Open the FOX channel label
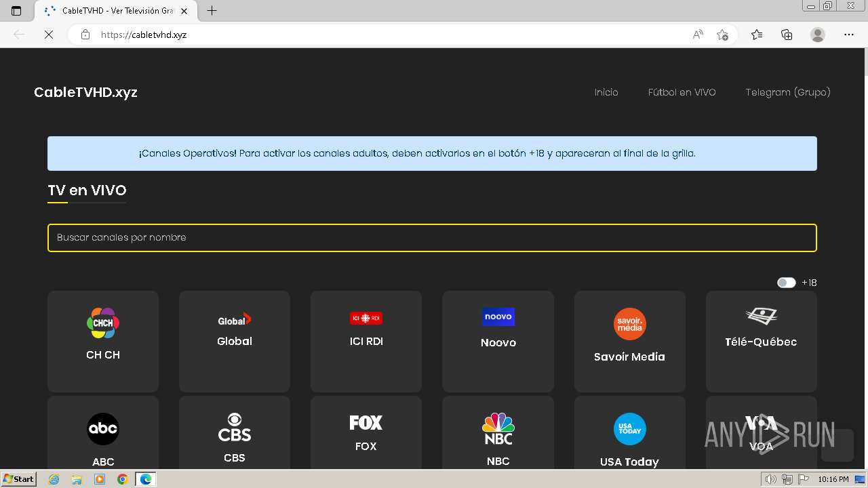868x488 pixels. click(x=366, y=447)
